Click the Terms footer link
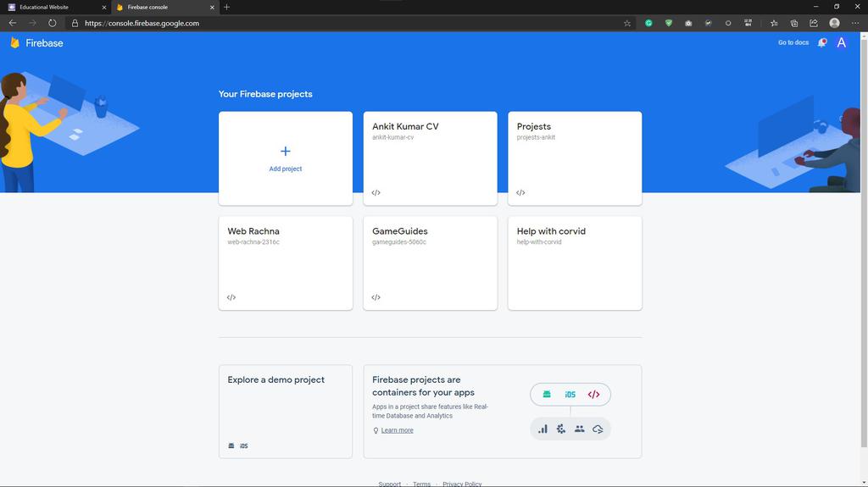 421,484
